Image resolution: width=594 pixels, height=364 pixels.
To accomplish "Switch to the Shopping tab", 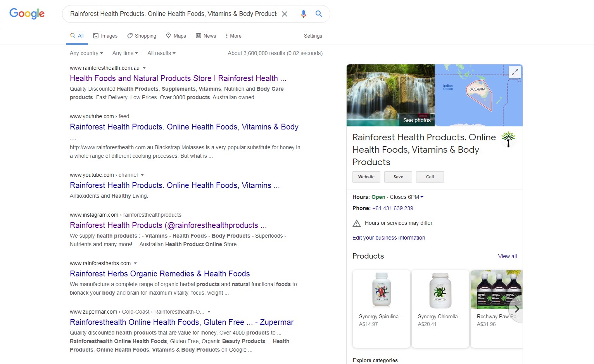I will click(x=142, y=36).
